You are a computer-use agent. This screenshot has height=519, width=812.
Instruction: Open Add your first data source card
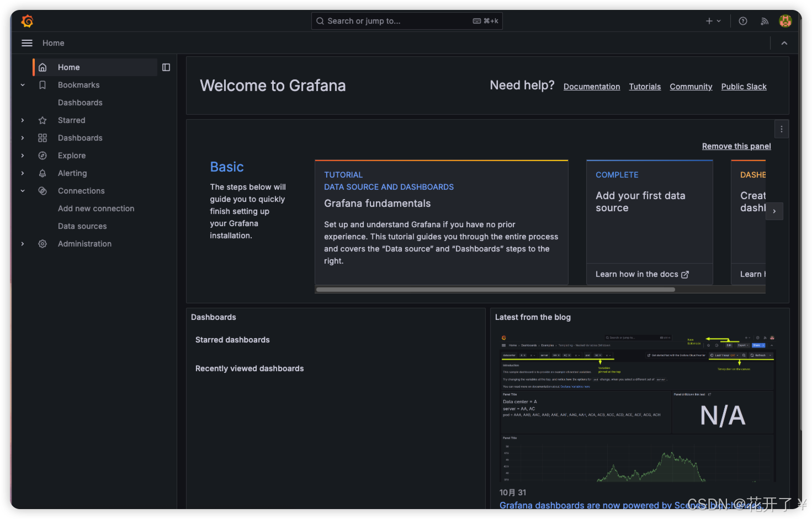pyautogui.click(x=650, y=222)
